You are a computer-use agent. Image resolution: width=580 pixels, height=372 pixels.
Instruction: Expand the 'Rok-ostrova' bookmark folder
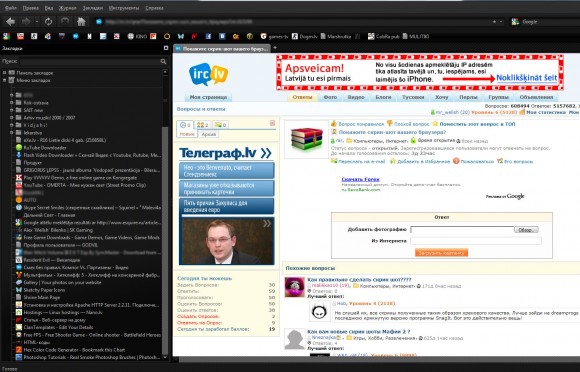pyautogui.click(x=11, y=103)
